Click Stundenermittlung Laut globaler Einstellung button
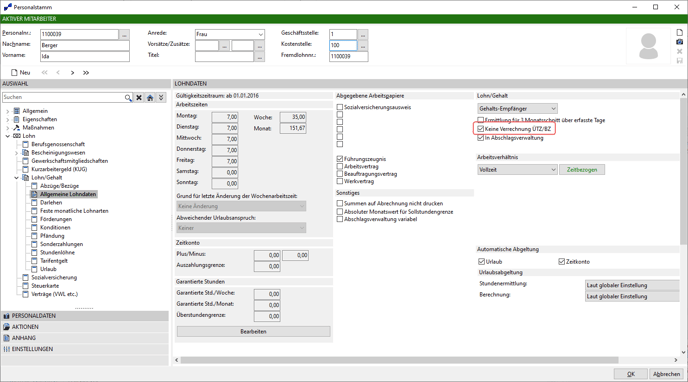Screen dimensions: 688x382 (632, 286)
